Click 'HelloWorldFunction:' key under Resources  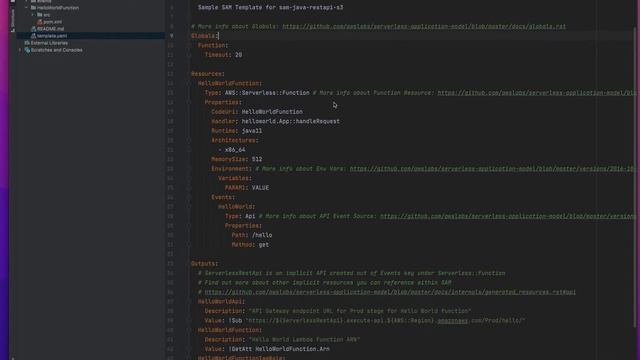click(230, 83)
